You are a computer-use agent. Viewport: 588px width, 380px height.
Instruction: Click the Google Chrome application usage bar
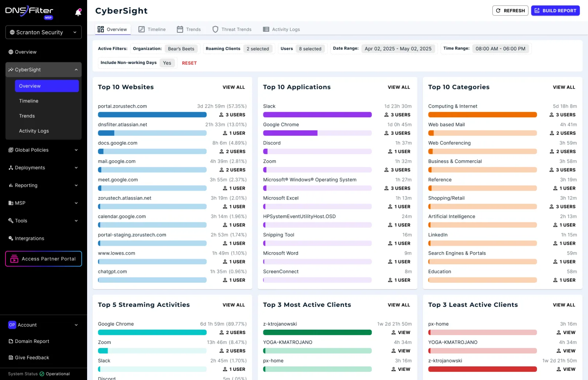pos(317,133)
